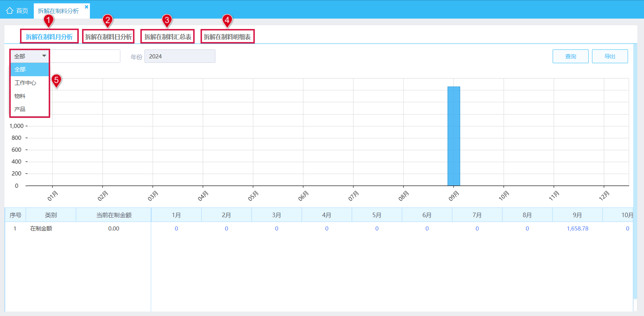Collapse the 全部 filter dropdown arrow
The image size is (644, 316).
(44, 56)
